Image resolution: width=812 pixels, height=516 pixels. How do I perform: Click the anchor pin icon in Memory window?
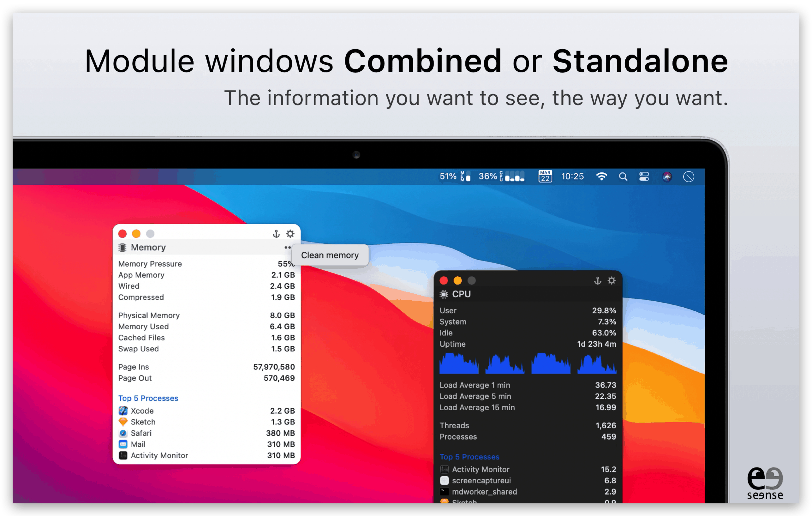pyautogui.click(x=276, y=234)
